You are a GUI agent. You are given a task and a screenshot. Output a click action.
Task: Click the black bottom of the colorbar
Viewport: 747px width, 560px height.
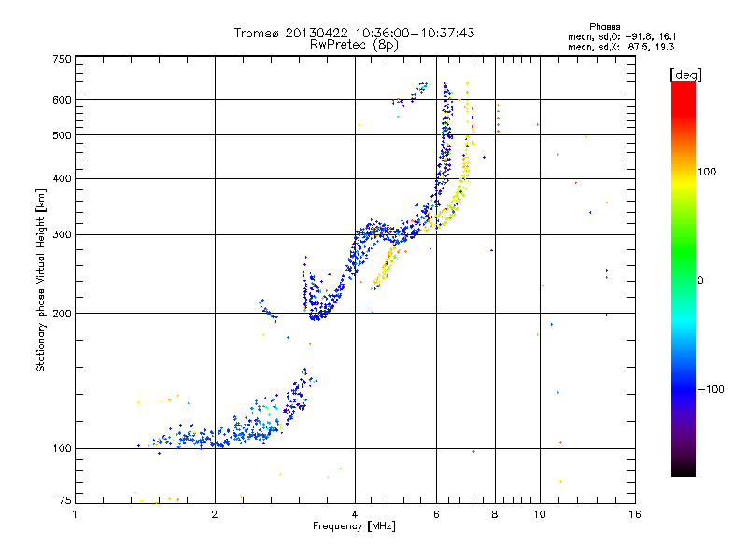(x=684, y=469)
